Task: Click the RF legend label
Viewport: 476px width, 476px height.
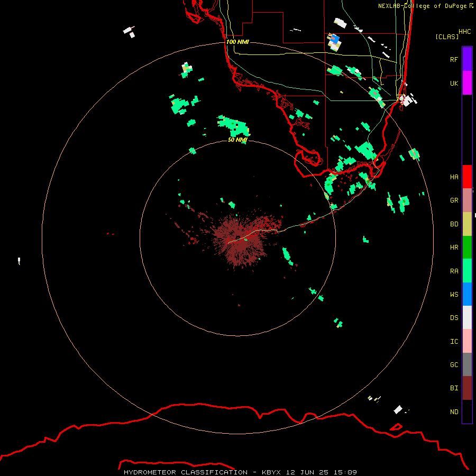Action: pos(454,59)
